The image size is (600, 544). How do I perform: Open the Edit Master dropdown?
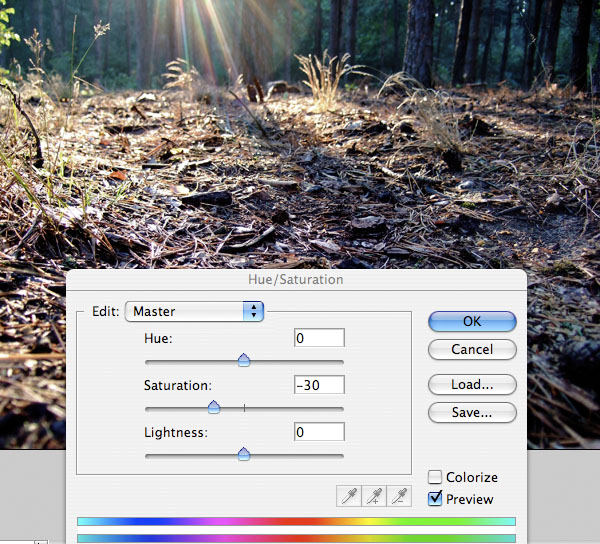point(194,311)
